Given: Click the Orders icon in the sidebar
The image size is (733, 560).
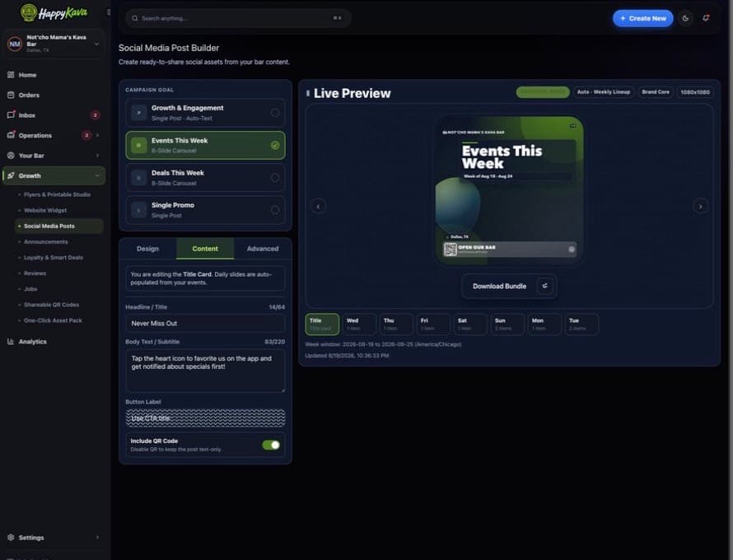Looking at the screenshot, I should pyautogui.click(x=11, y=95).
